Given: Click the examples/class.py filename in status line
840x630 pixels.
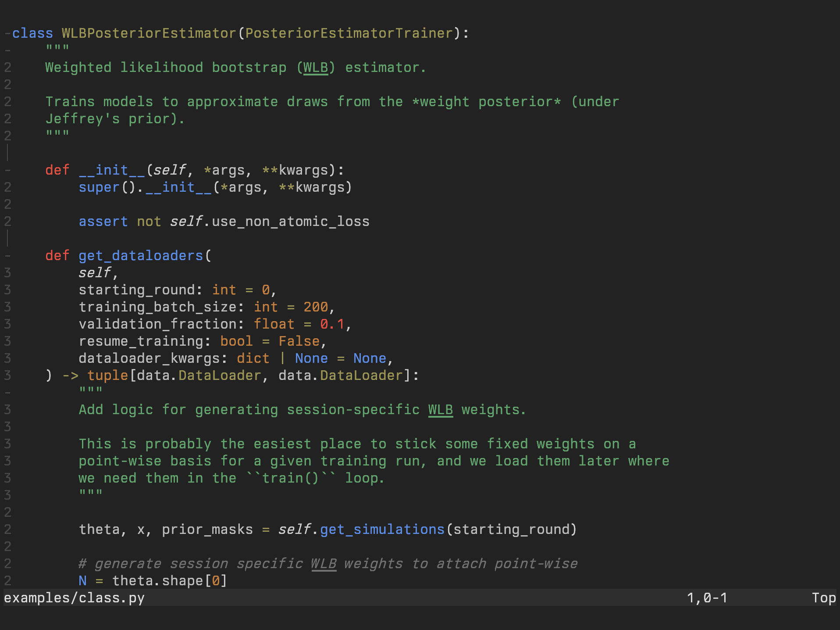Looking at the screenshot, I should 74,598.
